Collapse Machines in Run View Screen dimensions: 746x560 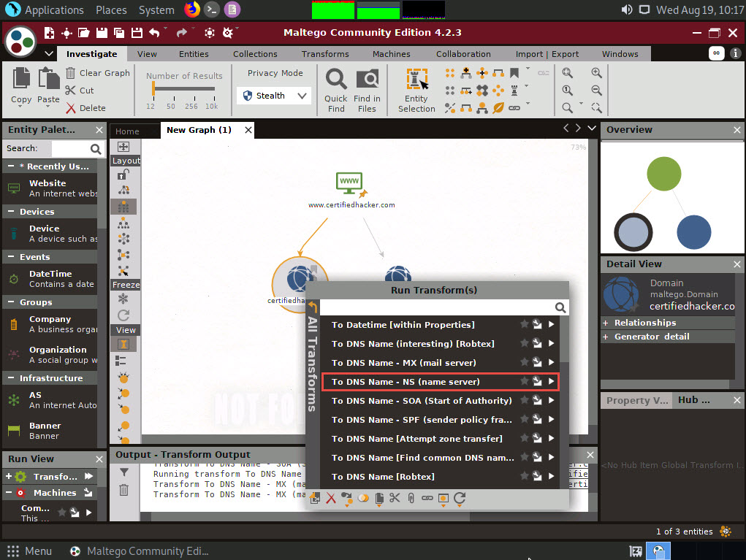(x=9, y=493)
